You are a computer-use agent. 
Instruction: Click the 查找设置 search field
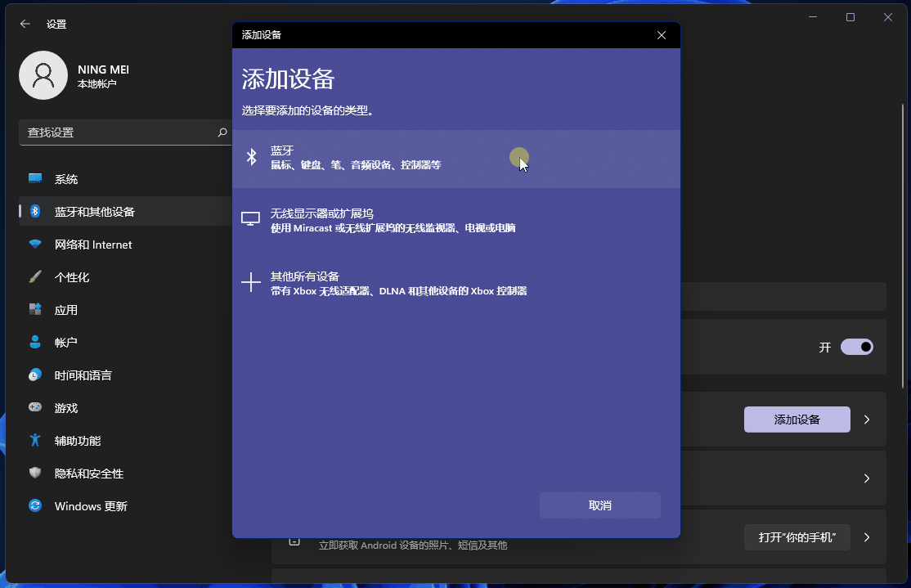(119, 132)
